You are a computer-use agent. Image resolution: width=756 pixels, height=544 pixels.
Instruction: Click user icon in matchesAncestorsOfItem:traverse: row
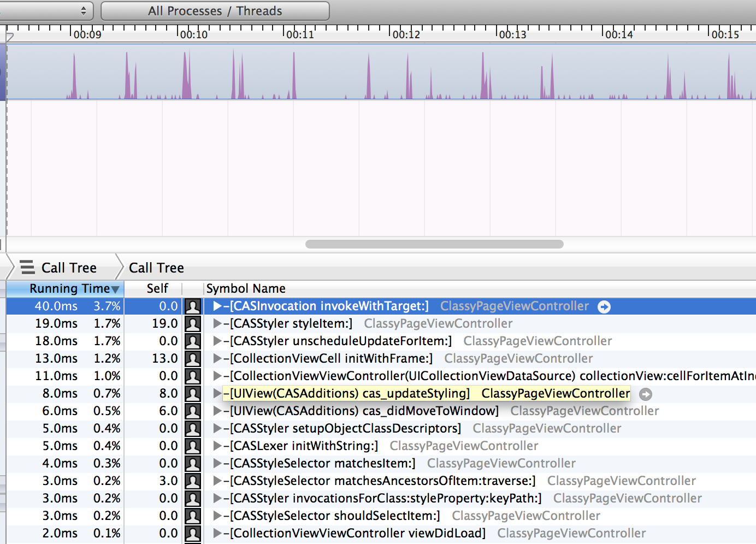click(x=193, y=481)
